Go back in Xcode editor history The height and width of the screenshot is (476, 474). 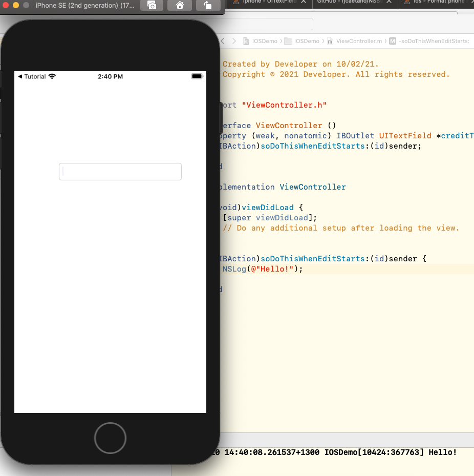tap(223, 41)
